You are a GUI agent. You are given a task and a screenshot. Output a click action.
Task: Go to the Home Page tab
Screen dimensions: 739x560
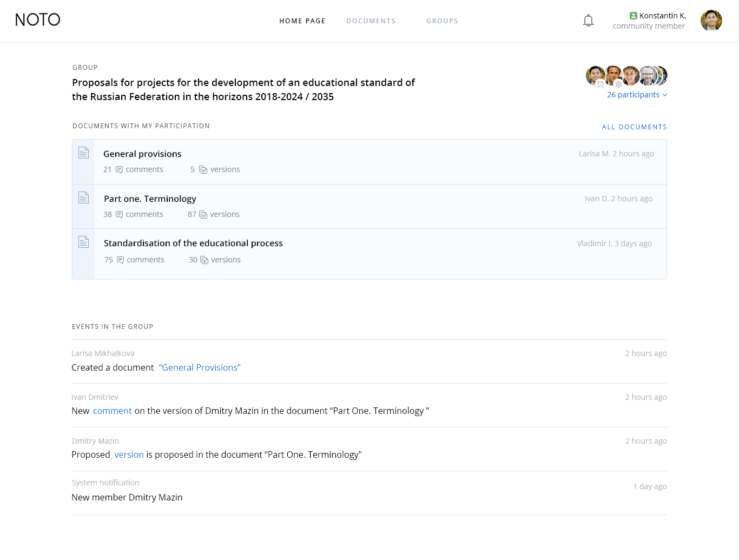tap(302, 21)
